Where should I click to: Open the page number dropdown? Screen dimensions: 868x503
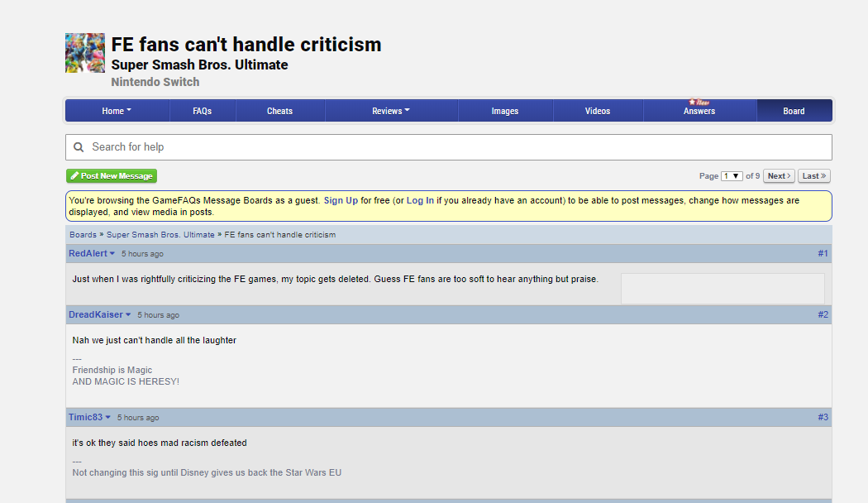tap(732, 175)
